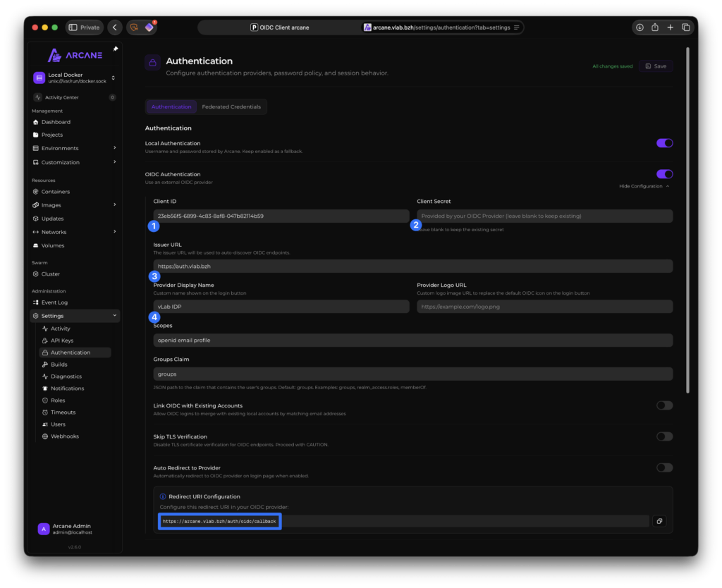Open the reader icon in address bar

point(516,27)
